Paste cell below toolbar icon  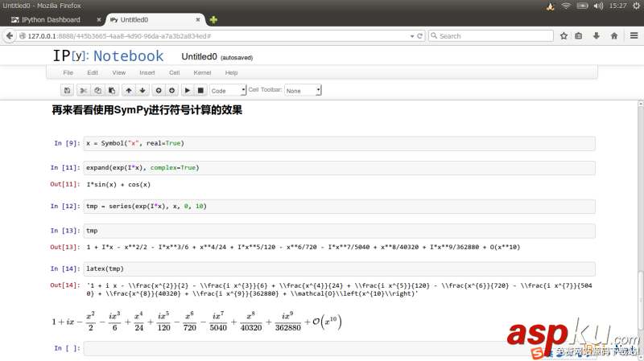point(112,90)
